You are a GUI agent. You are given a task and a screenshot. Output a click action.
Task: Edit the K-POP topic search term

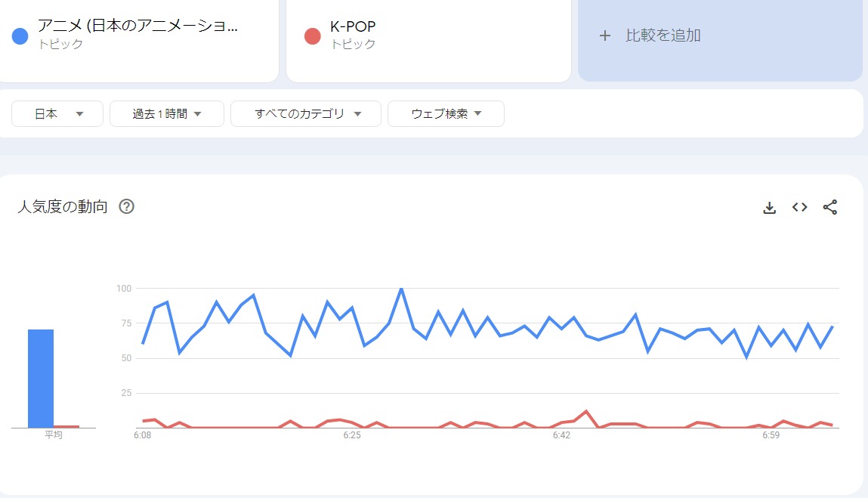point(353,27)
